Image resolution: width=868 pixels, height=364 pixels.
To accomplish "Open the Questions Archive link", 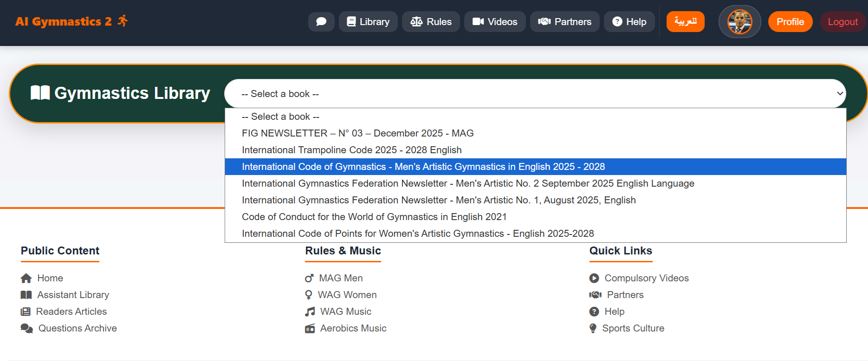I will pos(78,328).
